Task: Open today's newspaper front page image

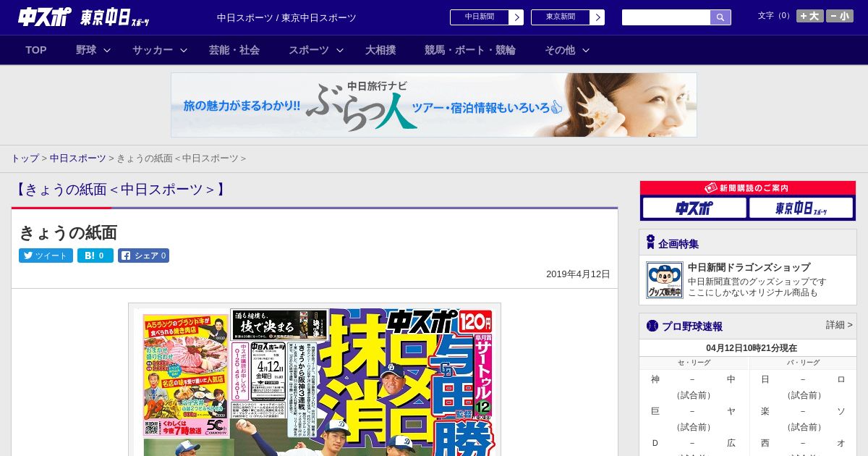Action: click(x=315, y=379)
